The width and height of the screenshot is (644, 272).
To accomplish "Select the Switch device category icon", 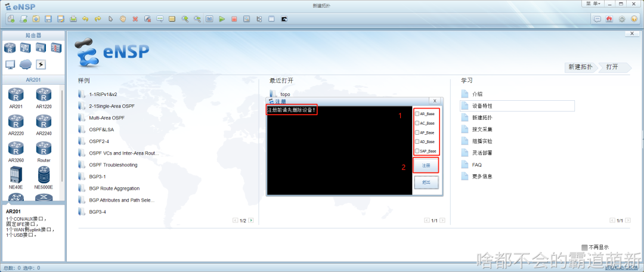I will tap(25, 48).
